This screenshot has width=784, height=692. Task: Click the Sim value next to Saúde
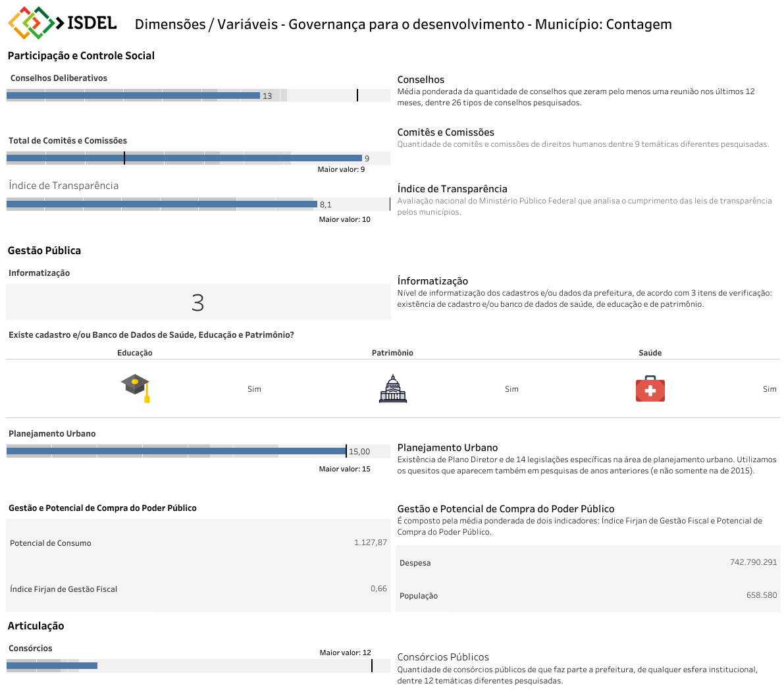click(x=769, y=389)
